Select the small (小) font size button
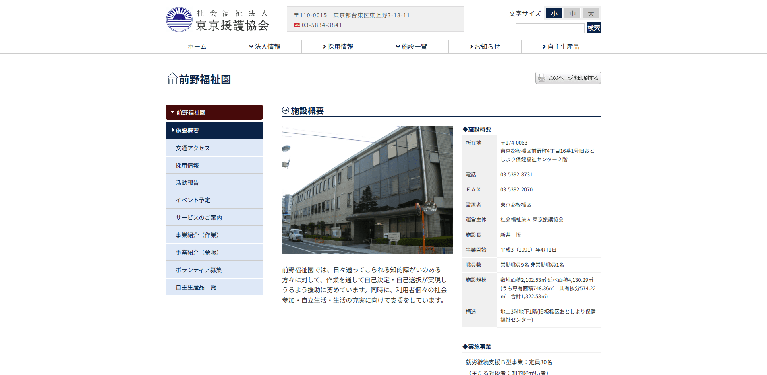Viewport: 767px width, 375px height. click(x=554, y=13)
